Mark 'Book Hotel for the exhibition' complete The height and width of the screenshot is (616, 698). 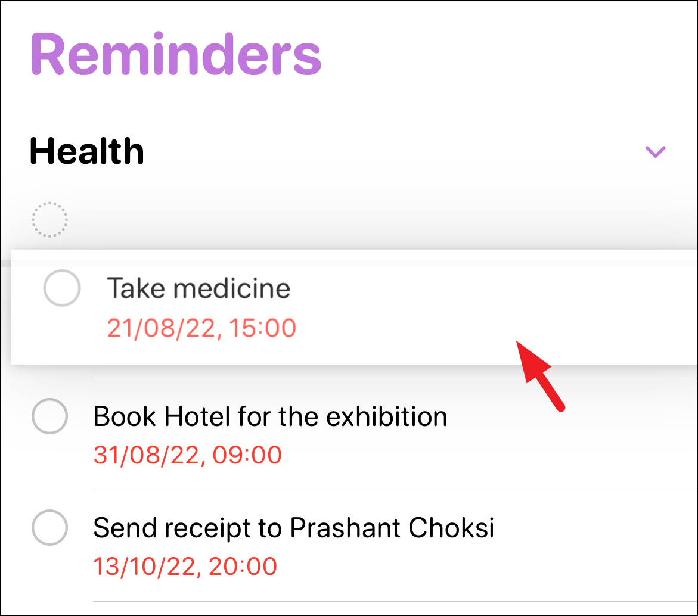pos(51,416)
